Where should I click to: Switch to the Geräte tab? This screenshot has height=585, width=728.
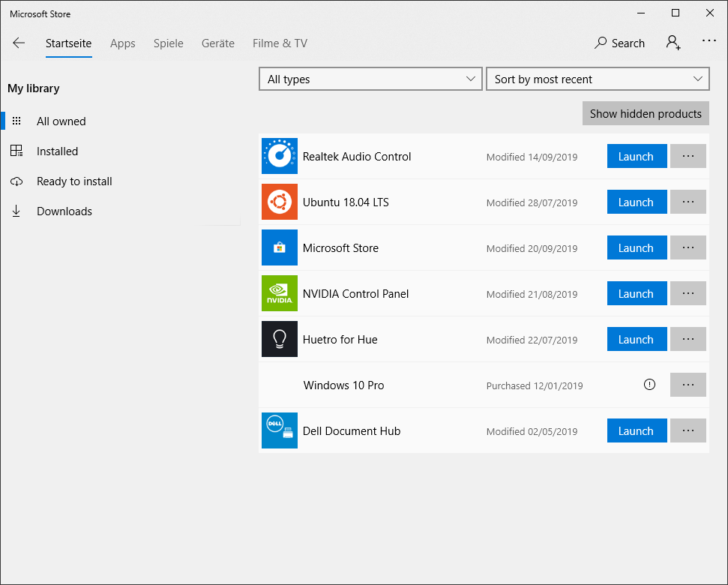(x=217, y=43)
